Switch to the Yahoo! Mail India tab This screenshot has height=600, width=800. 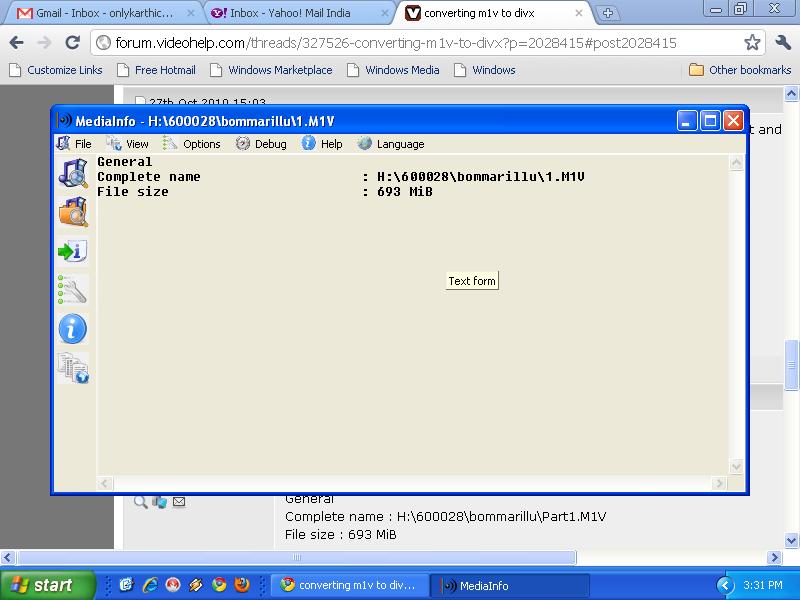pyautogui.click(x=300, y=13)
